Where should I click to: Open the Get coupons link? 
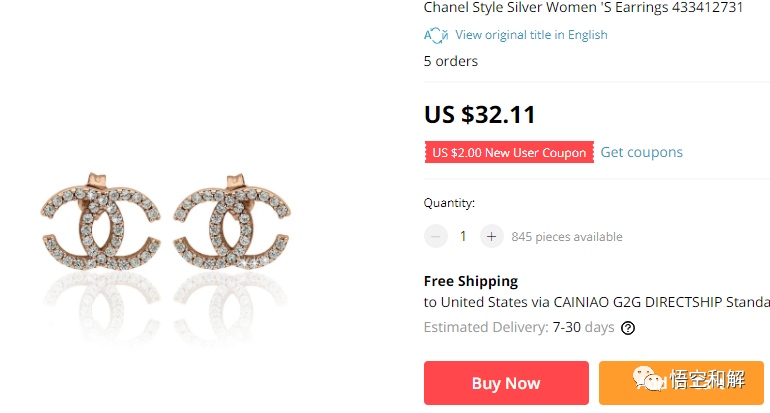tap(641, 152)
